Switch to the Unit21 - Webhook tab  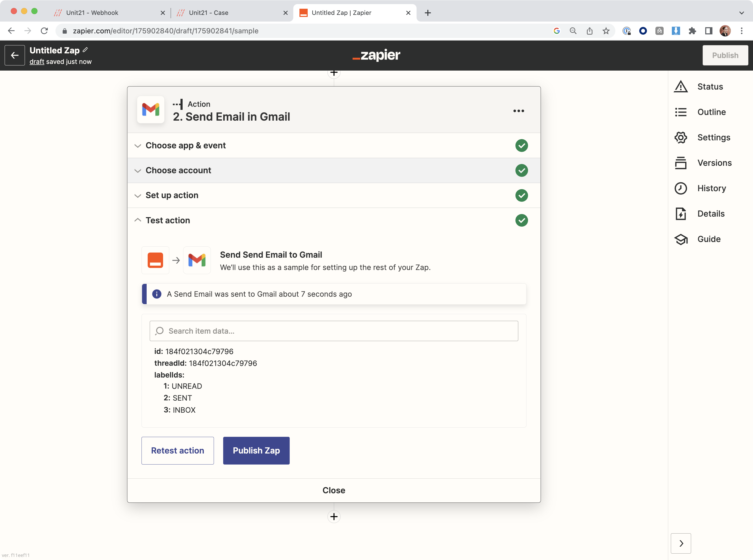coord(92,13)
